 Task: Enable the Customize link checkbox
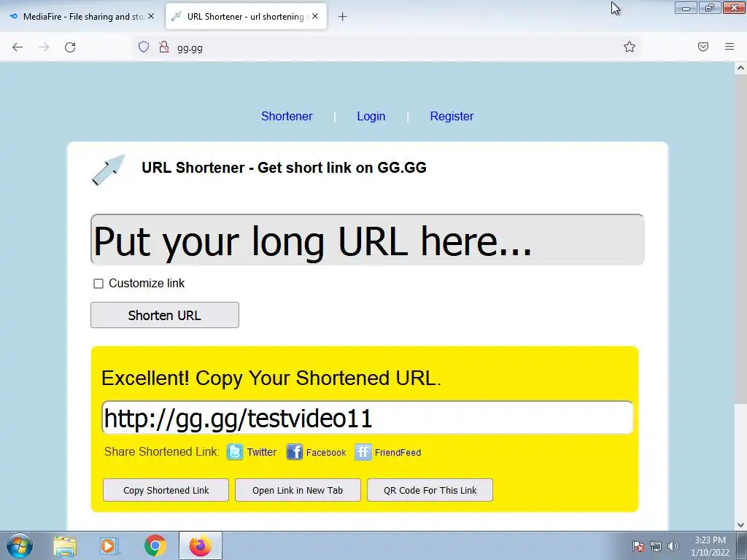(x=98, y=284)
